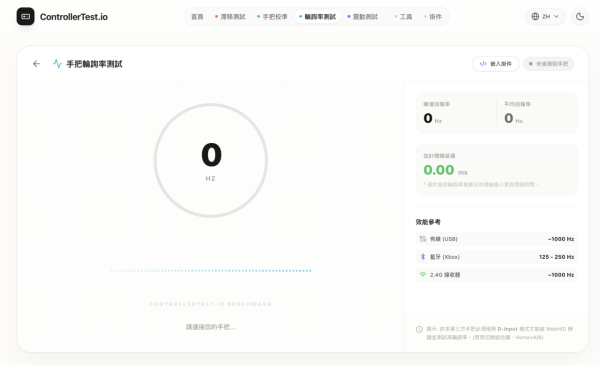Click the 請連接您的手把 prompt text
Viewport: 600px width, 365px height.
click(210, 327)
